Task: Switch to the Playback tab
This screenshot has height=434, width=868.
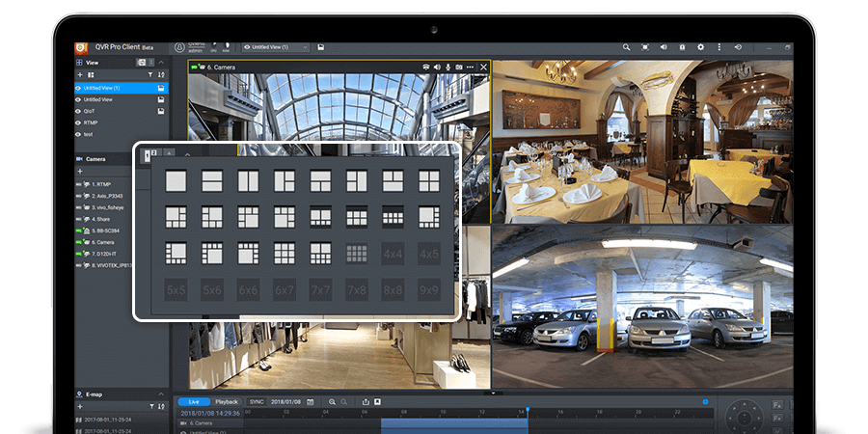Action: (x=227, y=401)
